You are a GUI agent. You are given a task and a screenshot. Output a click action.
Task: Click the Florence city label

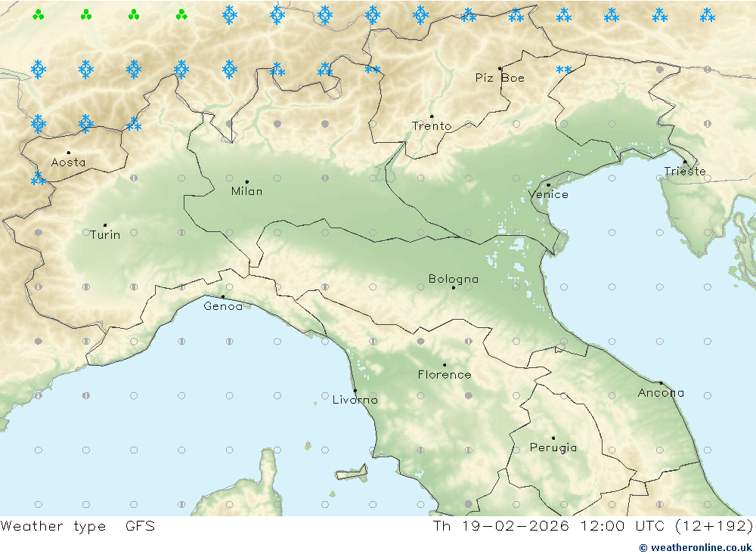pyautogui.click(x=445, y=375)
